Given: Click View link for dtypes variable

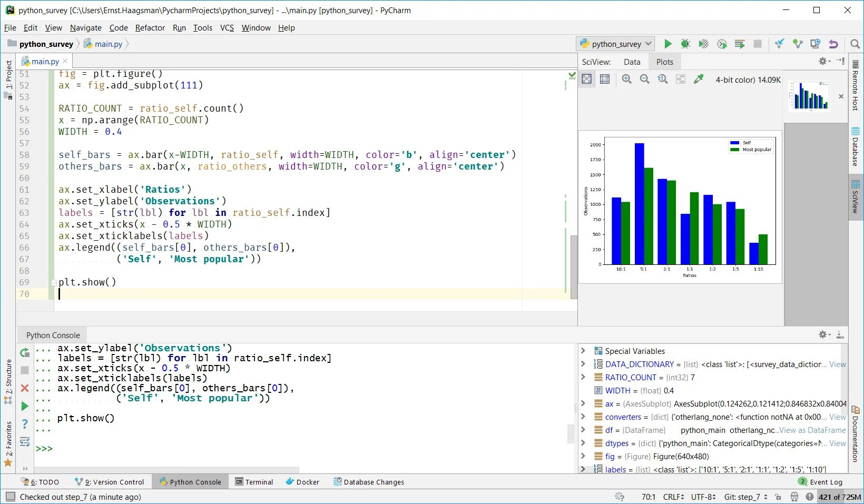Looking at the screenshot, I should (837, 443).
